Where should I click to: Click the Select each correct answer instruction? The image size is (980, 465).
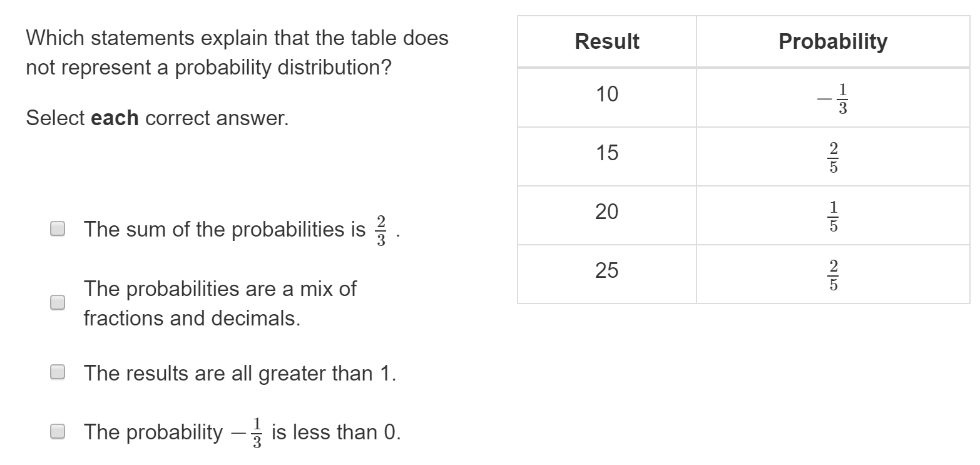pyautogui.click(x=158, y=117)
